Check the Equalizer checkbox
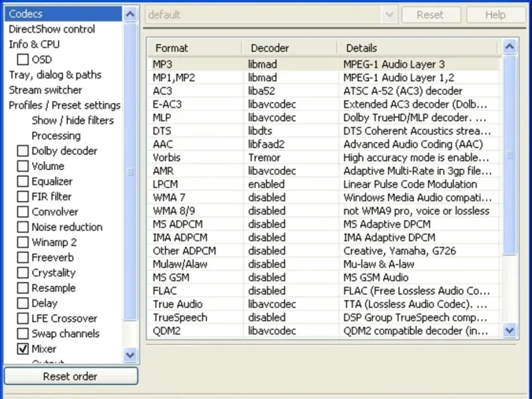The height and width of the screenshot is (399, 532). tap(23, 181)
